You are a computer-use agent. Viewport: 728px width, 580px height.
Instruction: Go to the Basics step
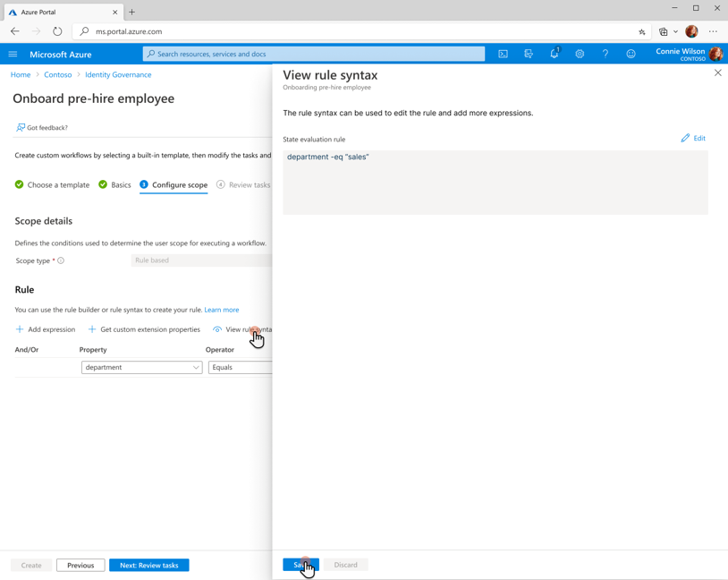[x=114, y=185]
